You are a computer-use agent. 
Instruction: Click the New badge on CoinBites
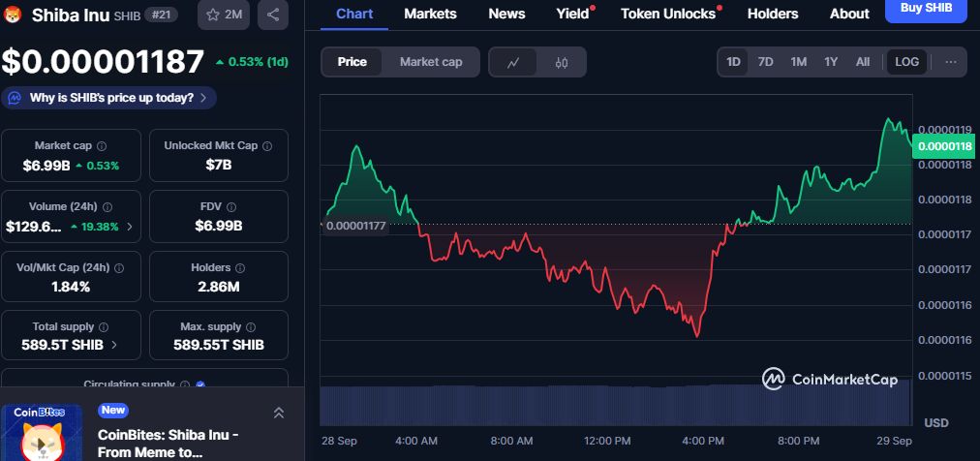pos(113,411)
